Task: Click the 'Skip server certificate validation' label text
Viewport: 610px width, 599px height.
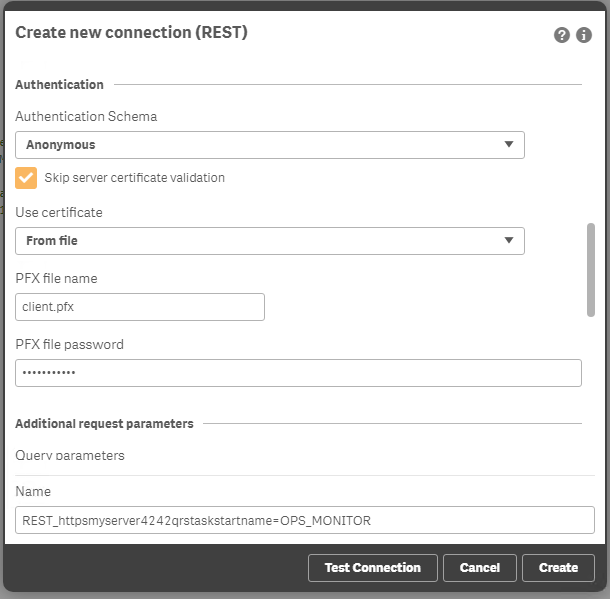Action: click(134, 178)
